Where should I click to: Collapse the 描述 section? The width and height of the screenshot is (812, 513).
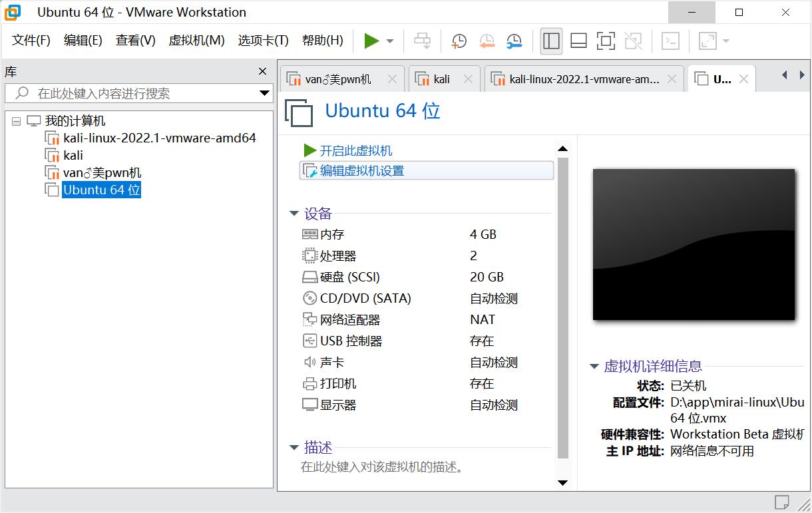(x=294, y=448)
